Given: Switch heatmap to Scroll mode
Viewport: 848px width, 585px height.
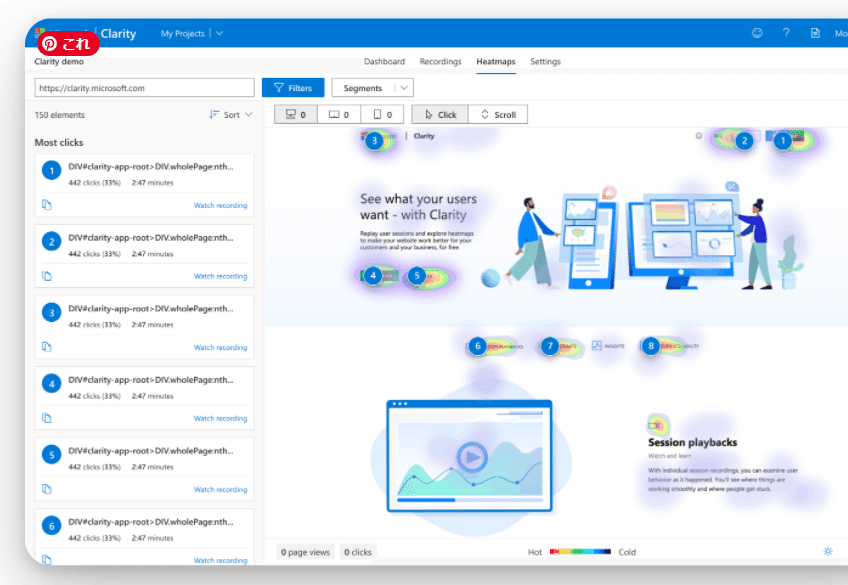Looking at the screenshot, I should click(498, 114).
